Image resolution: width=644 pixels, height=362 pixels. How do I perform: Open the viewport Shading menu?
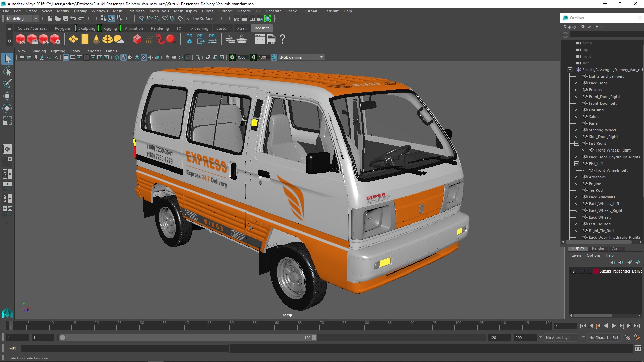point(39,51)
